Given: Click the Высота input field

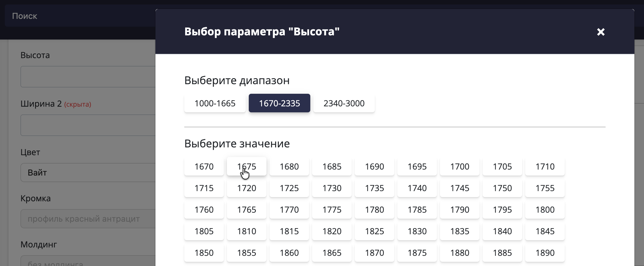Looking at the screenshot, I should 87,77.
